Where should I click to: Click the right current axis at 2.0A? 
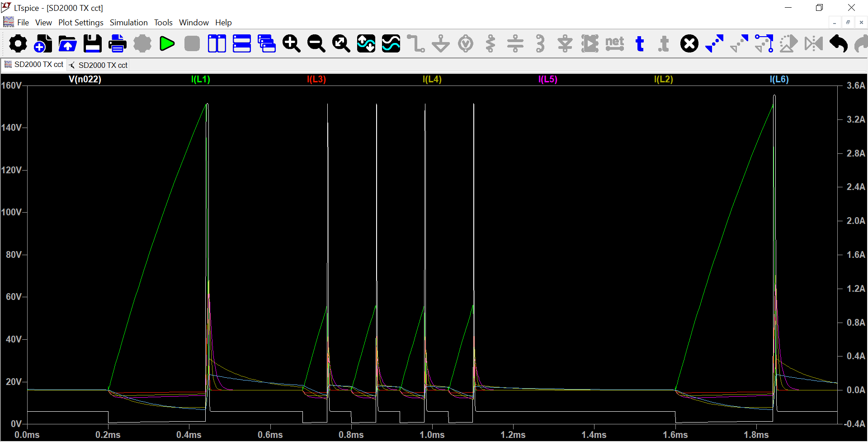point(856,221)
